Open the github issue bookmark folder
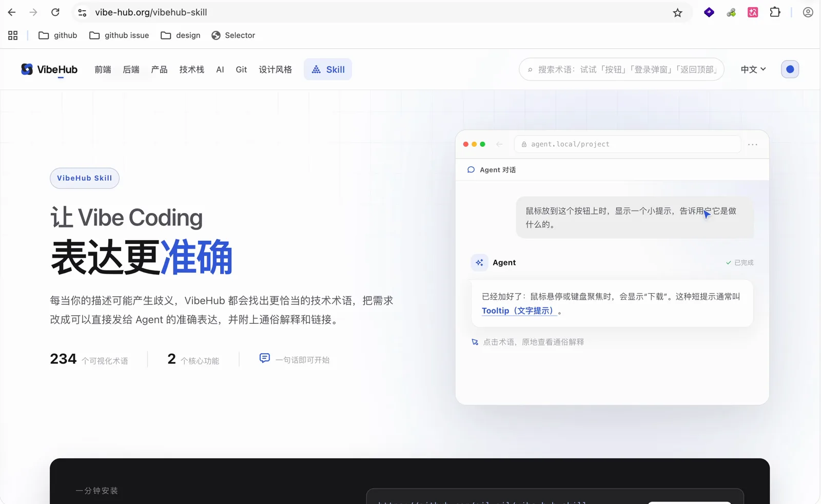This screenshot has width=821, height=504. pos(119,35)
